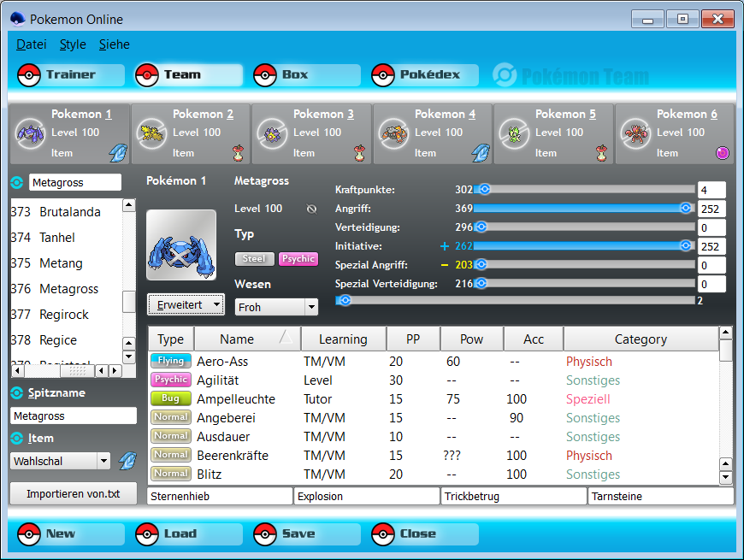
Task: Click the Angriff EV slider handle
Action: pos(685,209)
